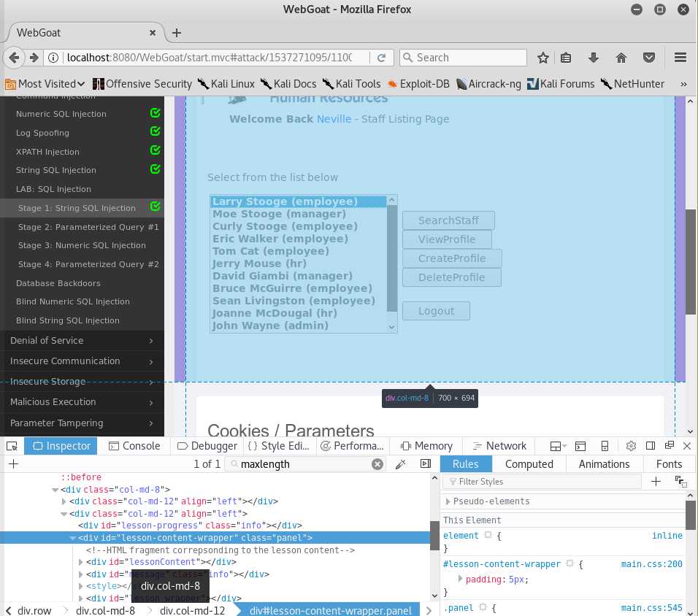The height and width of the screenshot is (616, 698).
Task: Open devtools frame selection dropdown
Action: point(558,446)
